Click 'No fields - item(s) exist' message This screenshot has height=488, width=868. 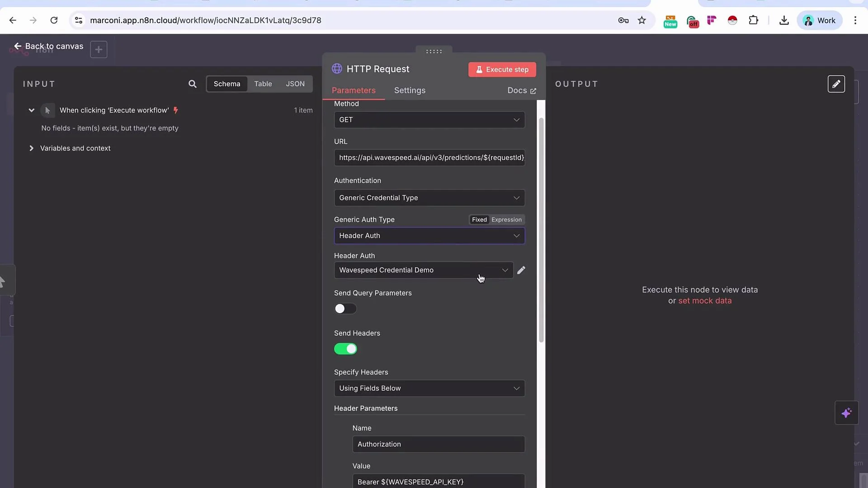[110, 128]
